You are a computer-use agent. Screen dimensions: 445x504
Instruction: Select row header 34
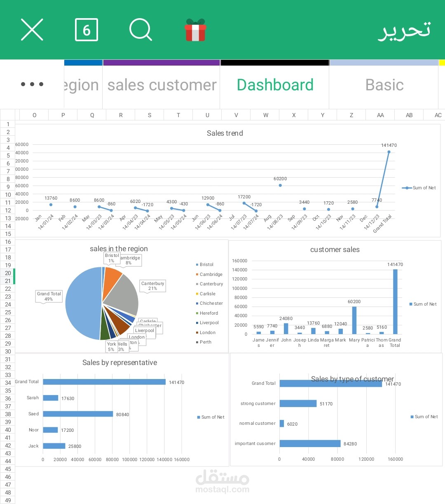8,383
